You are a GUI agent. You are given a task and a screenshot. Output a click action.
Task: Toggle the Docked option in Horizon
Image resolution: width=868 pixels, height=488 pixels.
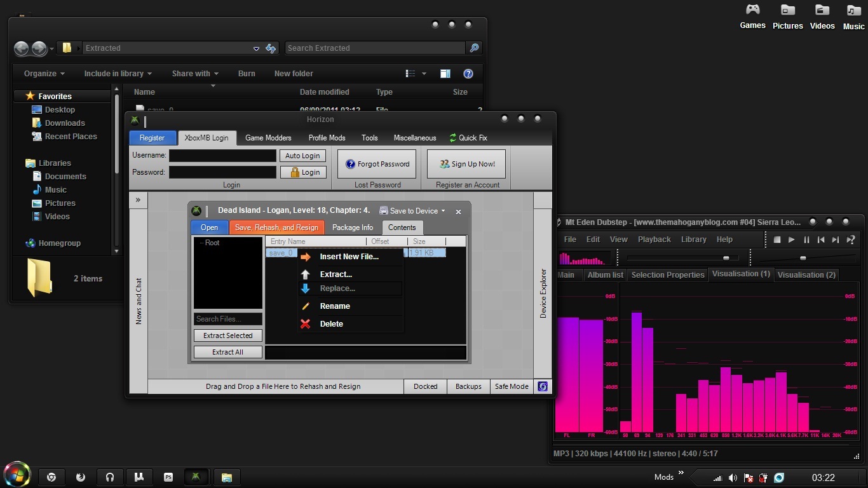click(425, 386)
